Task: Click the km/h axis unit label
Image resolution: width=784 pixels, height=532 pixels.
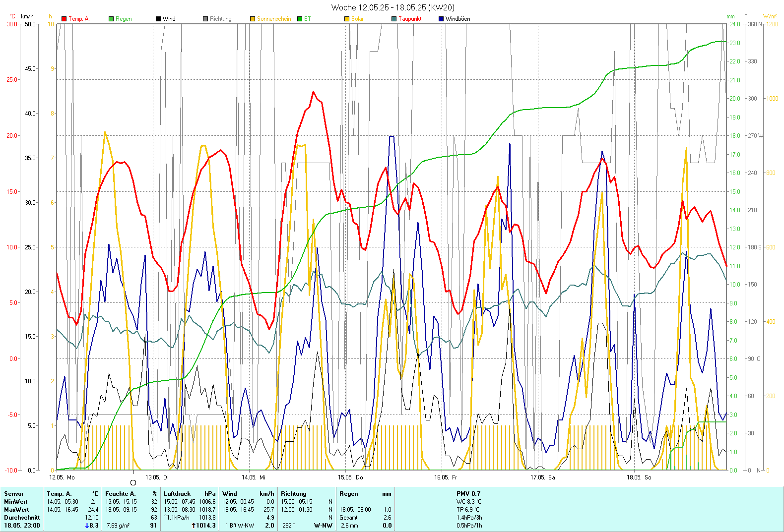Action: [x=27, y=16]
